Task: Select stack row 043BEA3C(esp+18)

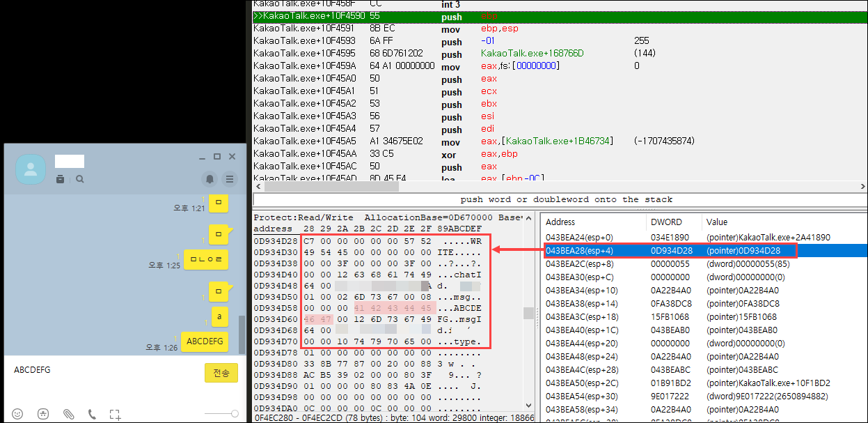Action: 704,316
